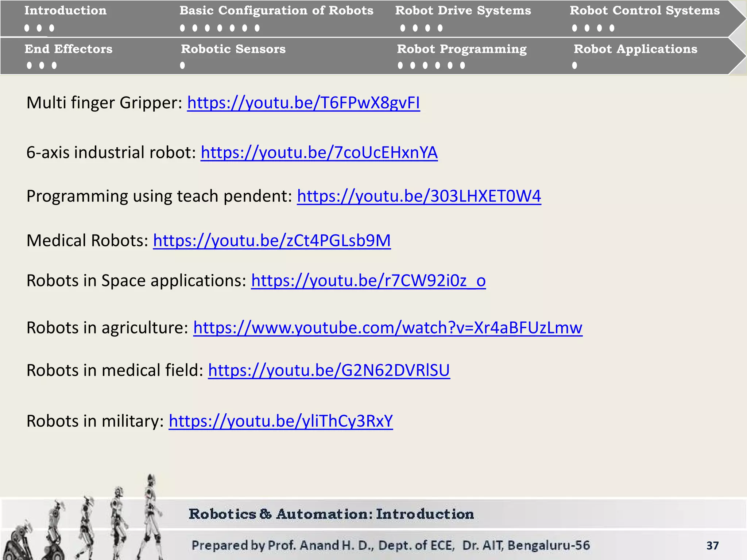Navigate to the Robot Control Systems section
Viewport: 747px width, 560px height.
coord(645,11)
